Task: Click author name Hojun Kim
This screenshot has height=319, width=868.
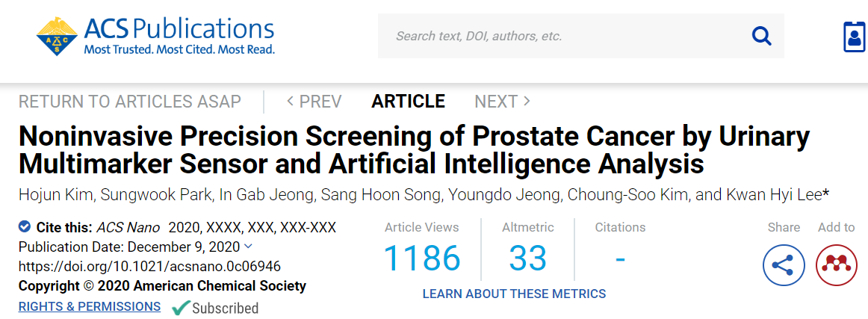Action: tap(49, 194)
